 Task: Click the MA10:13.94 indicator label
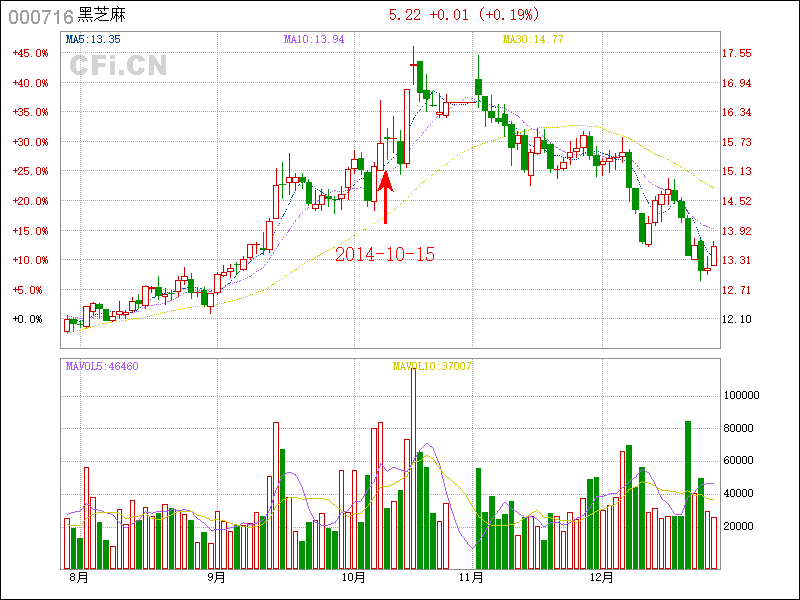[x=314, y=39]
